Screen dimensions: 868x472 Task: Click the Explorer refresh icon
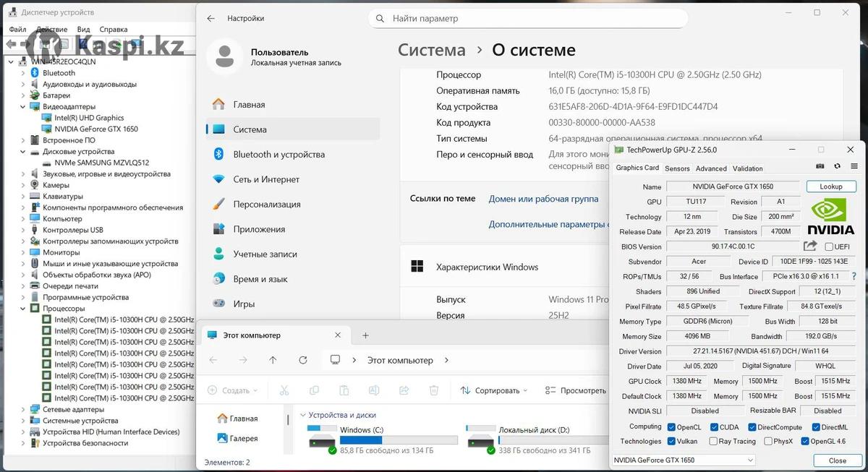click(x=303, y=360)
